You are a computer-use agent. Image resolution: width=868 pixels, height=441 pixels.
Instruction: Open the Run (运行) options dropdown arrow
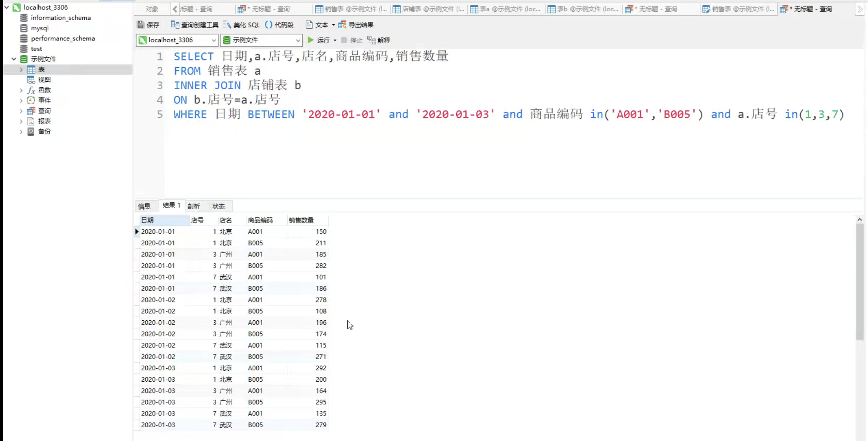click(x=335, y=40)
